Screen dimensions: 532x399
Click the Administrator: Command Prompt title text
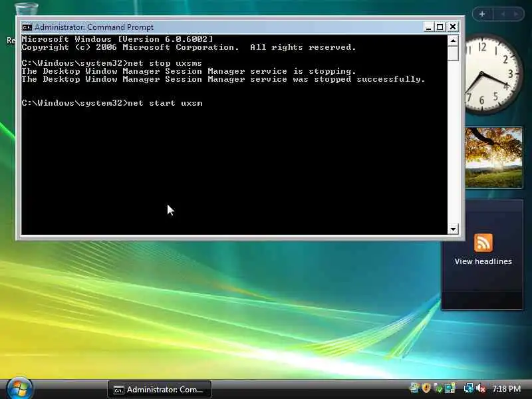click(94, 27)
